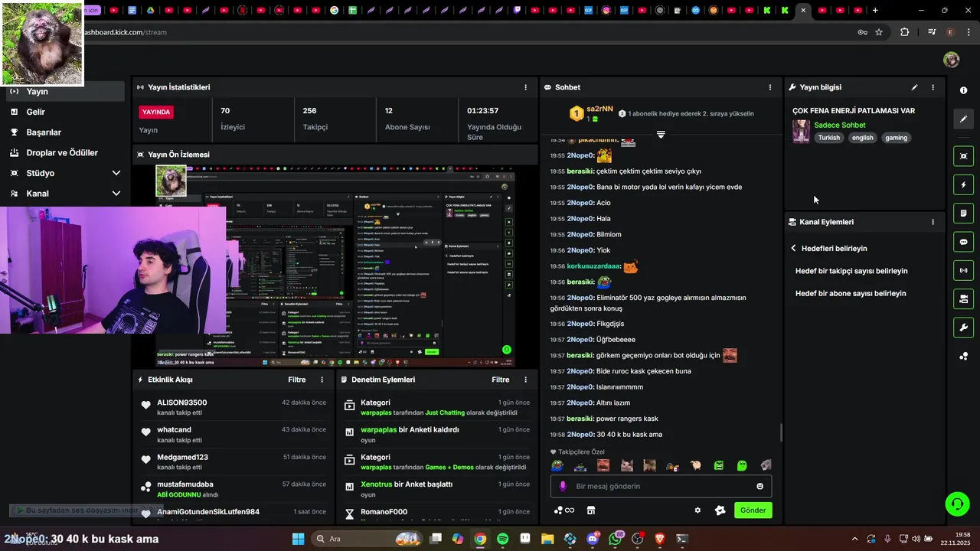This screenshot has height=551, width=980.
Task: Click the chat panel scrollbar
Action: [x=781, y=433]
